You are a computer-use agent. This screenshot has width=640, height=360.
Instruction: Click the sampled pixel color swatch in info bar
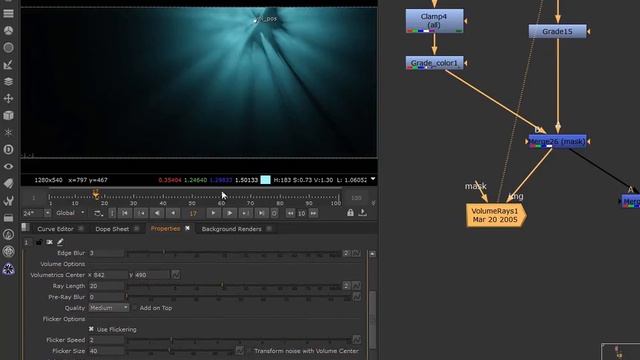point(265,180)
